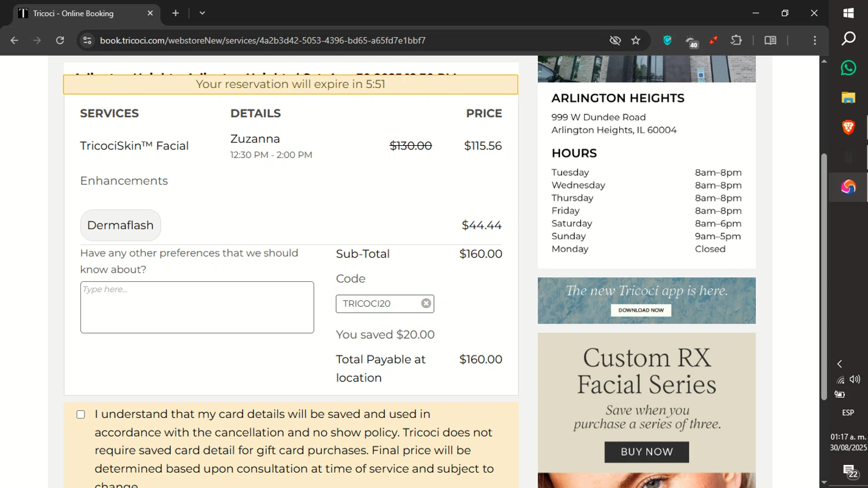Click the Sub-Total $160.00 amount
868x488 pixels.
481,254
